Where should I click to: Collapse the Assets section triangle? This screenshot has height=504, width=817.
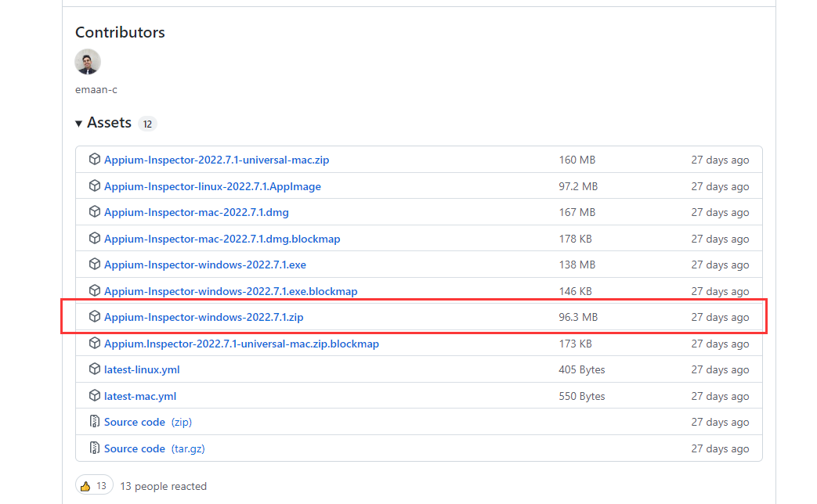[78, 124]
